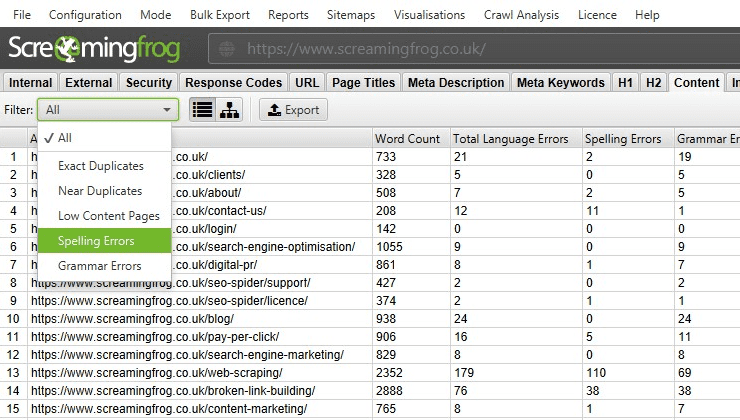The height and width of the screenshot is (420, 740).
Task: Click the Export button
Action: (x=293, y=110)
